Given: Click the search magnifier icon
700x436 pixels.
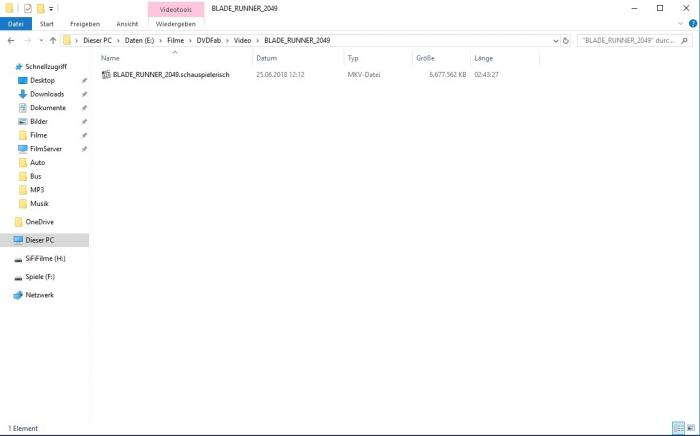Looking at the screenshot, I should [x=684, y=41].
